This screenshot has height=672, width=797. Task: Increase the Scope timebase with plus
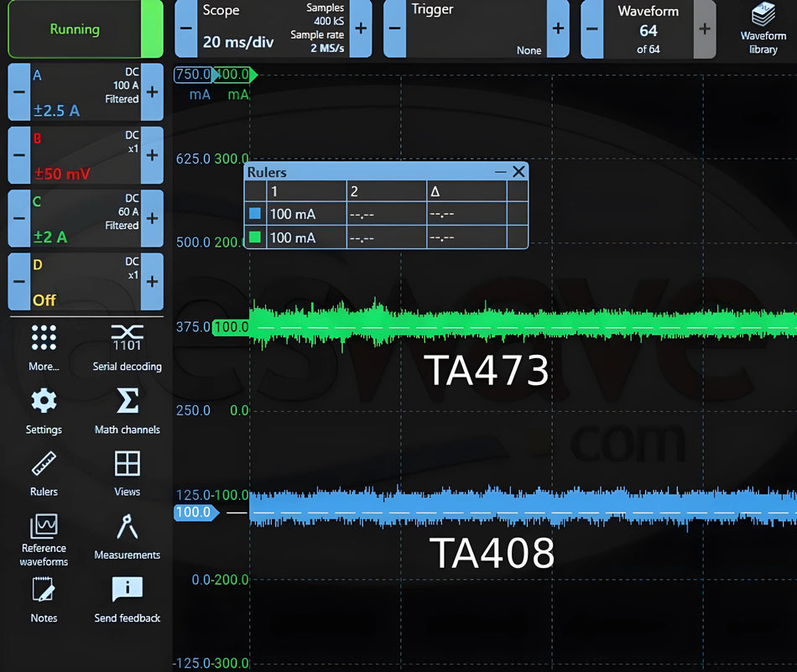tap(361, 29)
